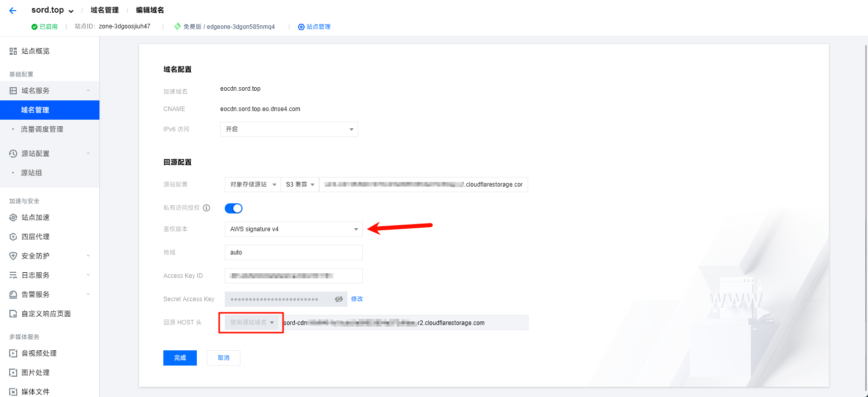Screen dimensions: 868x397
Task: Open 站点概览 overview icon in sidebar
Action: click(13, 51)
